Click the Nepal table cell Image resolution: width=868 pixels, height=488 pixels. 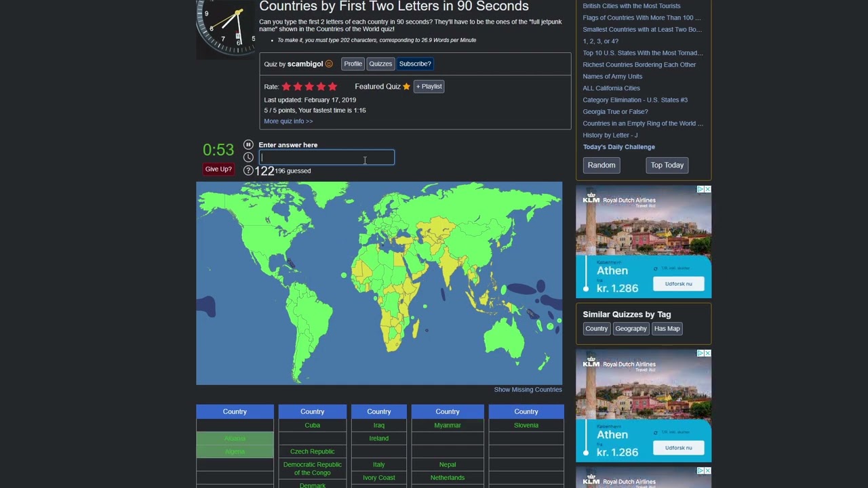click(448, 465)
